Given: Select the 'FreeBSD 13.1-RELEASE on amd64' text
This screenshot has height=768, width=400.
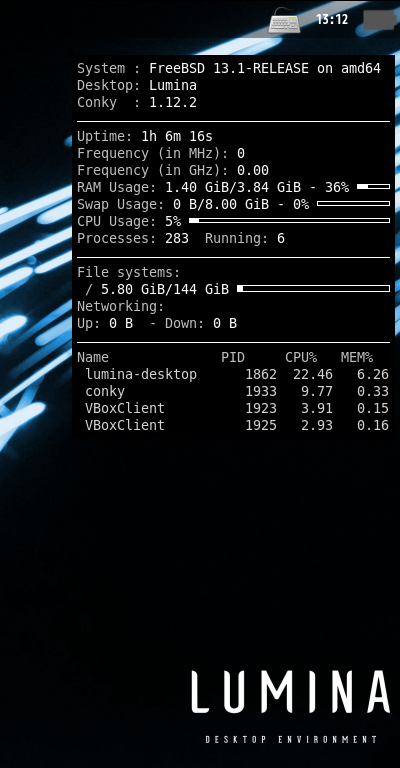Looking at the screenshot, I should tap(265, 69).
